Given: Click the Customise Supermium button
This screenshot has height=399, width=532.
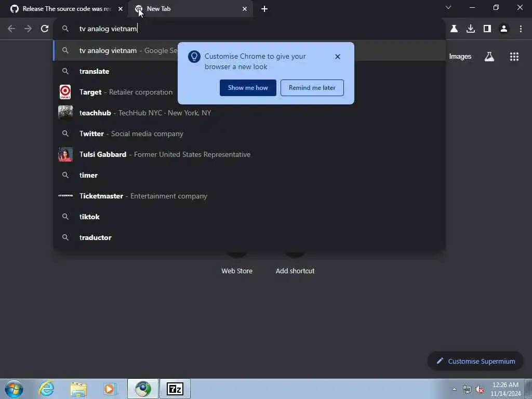Looking at the screenshot, I should (476, 361).
